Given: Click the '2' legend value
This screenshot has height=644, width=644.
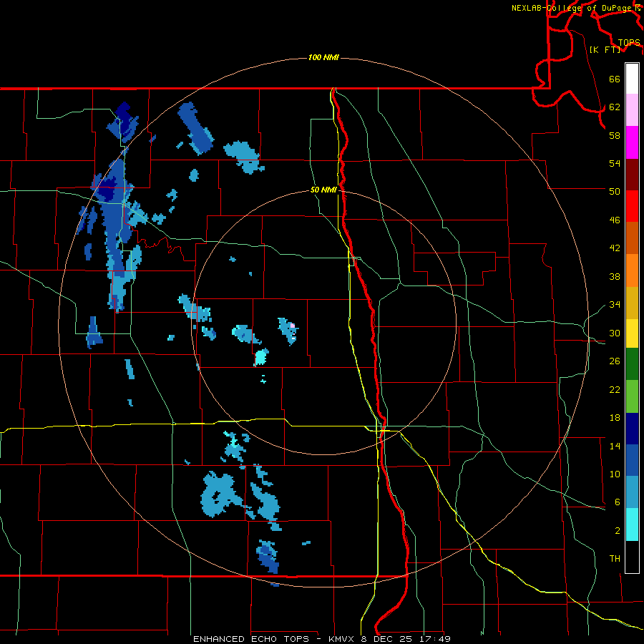Looking at the screenshot, I should coord(618,531).
